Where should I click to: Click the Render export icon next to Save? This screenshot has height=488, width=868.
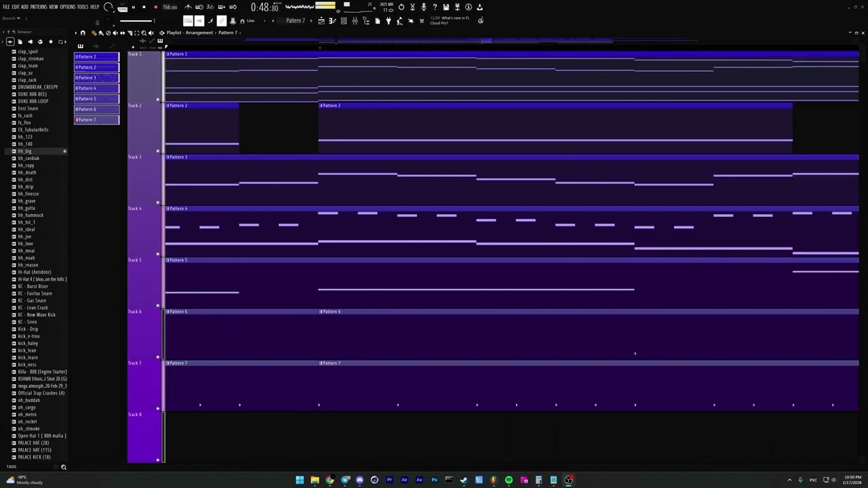coord(457,7)
